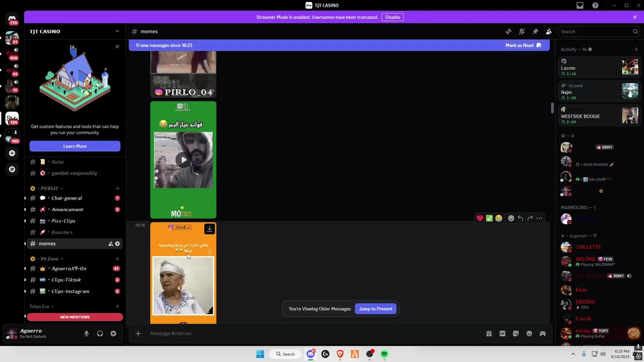Screen dimensions: 644x362
Task: Open Threads from the channel header
Action: [x=508, y=31]
